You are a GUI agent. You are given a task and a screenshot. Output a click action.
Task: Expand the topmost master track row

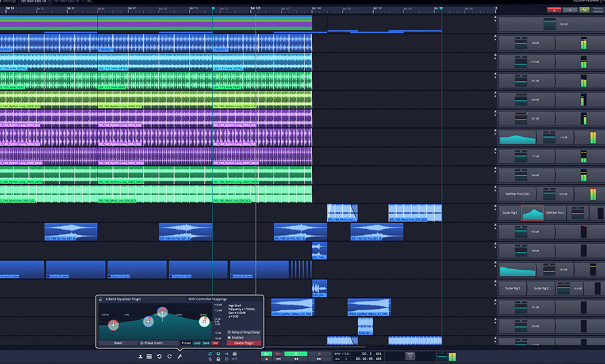coord(495,18)
